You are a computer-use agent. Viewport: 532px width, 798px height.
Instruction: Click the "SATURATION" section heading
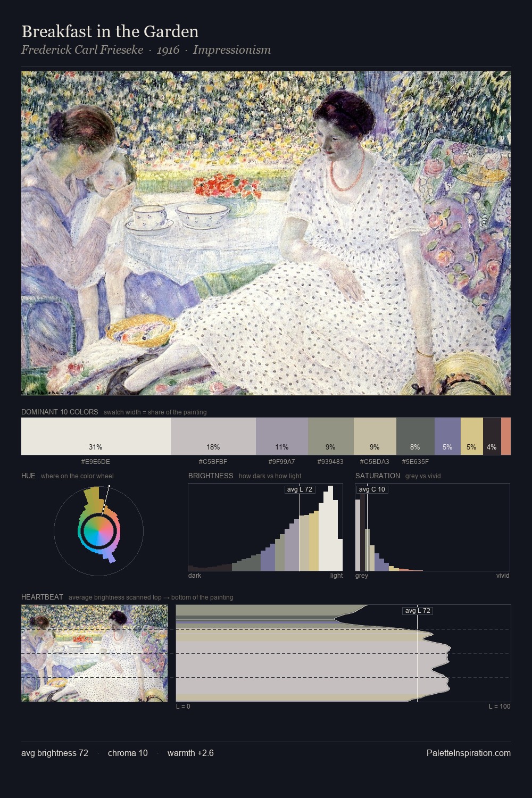(x=378, y=476)
